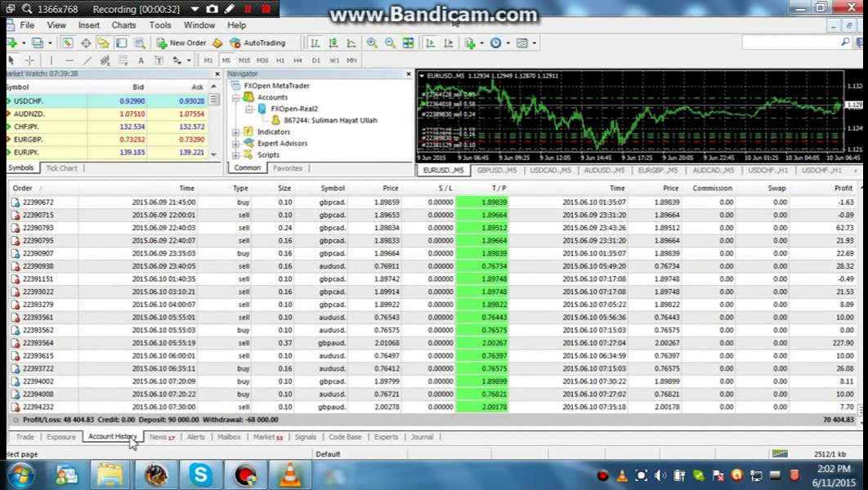Open the chart templates icon
The image size is (868, 490).
[522, 42]
